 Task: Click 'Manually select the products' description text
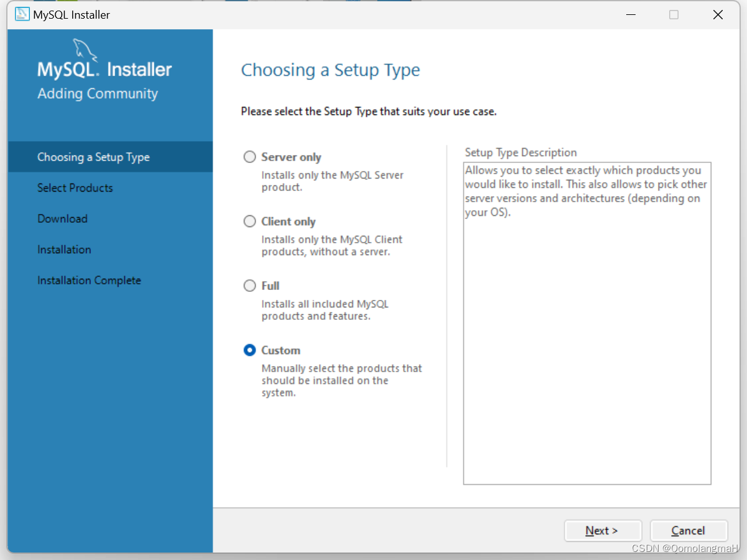[342, 380]
